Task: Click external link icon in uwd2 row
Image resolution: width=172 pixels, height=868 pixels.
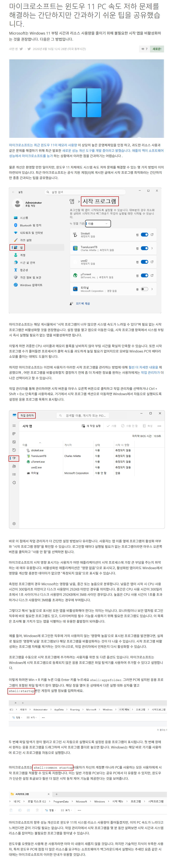Action: (x=152, y=262)
